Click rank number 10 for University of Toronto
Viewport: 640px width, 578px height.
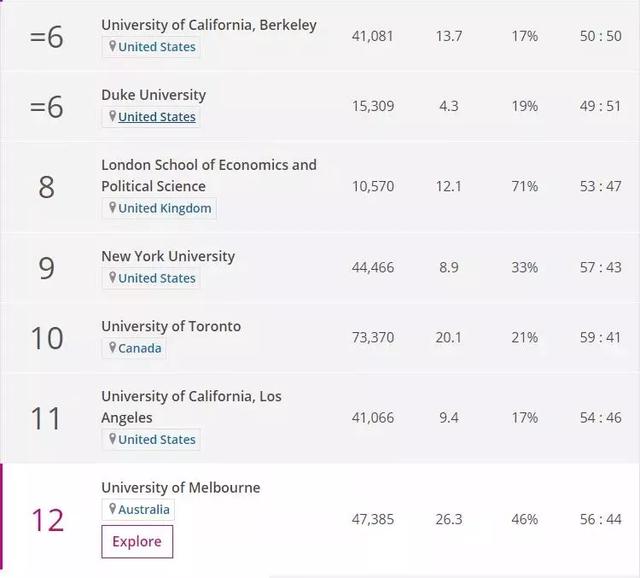pyautogui.click(x=47, y=338)
